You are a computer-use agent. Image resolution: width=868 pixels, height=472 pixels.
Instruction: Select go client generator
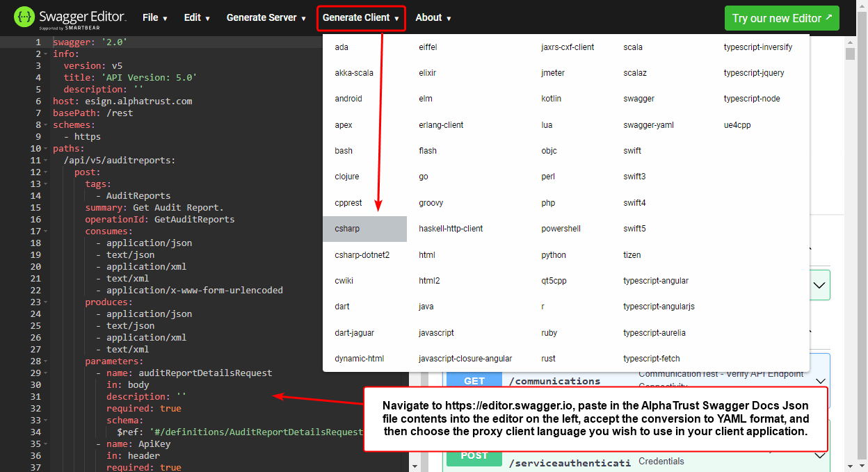click(424, 177)
